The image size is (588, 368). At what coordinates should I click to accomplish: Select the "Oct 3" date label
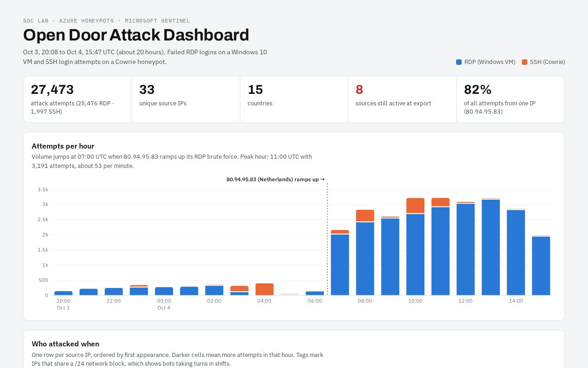[63, 308]
